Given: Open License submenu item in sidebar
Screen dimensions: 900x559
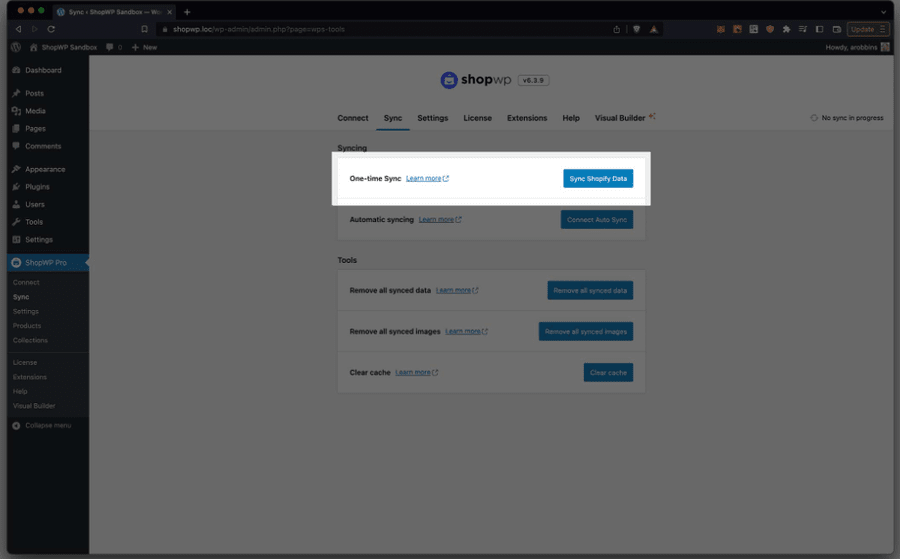Looking at the screenshot, I should [25, 363].
